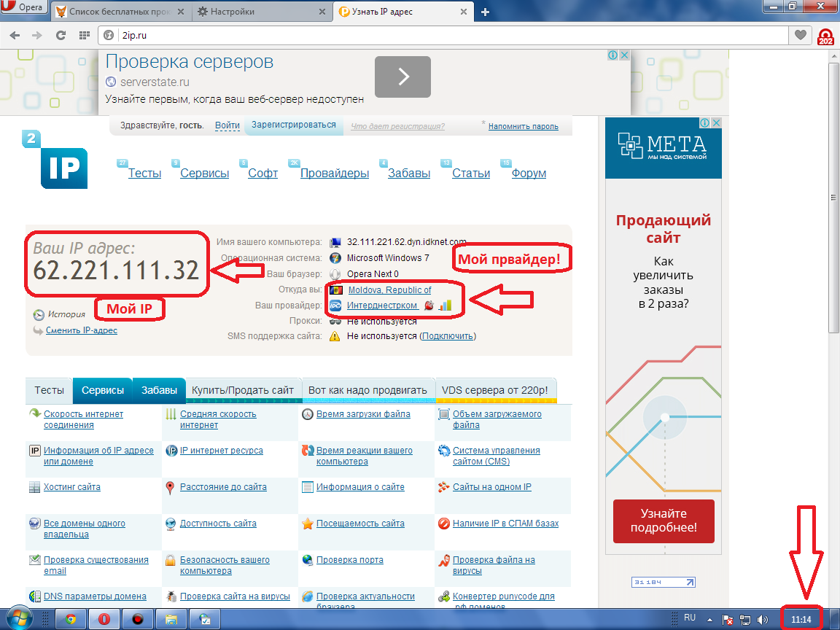Open the Форум navigation link
The width and height of the screenshot is (840, 630).
[x=529, y=173]
